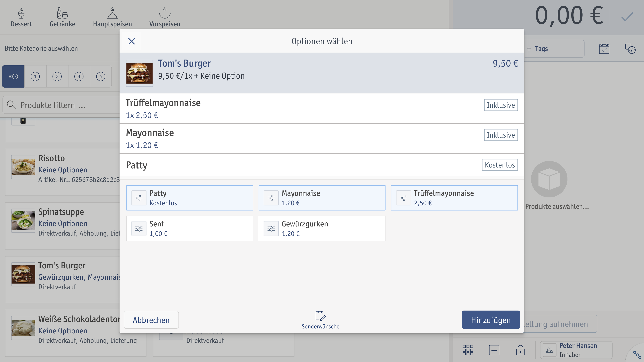Click the Patty selected option row
The width and height of the screenshot is (644, 362).
[x=322, y=165]
